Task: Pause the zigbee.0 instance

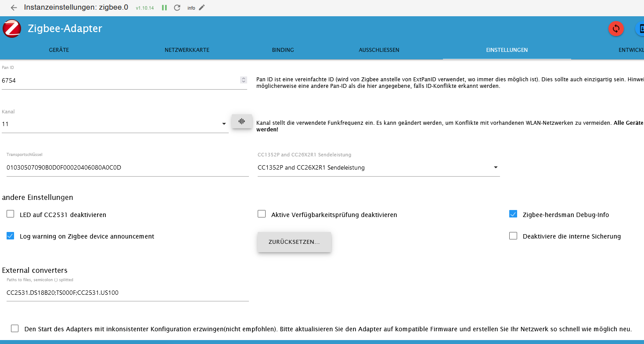Action: pos(164,7)
